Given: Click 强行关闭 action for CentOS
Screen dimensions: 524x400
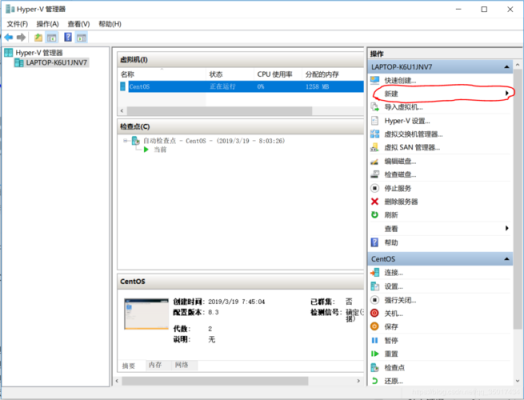Looking at the screenshot, I should [x=400, y=300].
